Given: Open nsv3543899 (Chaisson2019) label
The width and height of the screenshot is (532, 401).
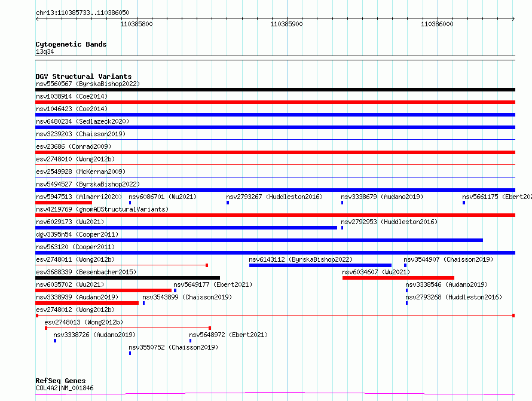Looking at the screenshot, I should point(187,297).
